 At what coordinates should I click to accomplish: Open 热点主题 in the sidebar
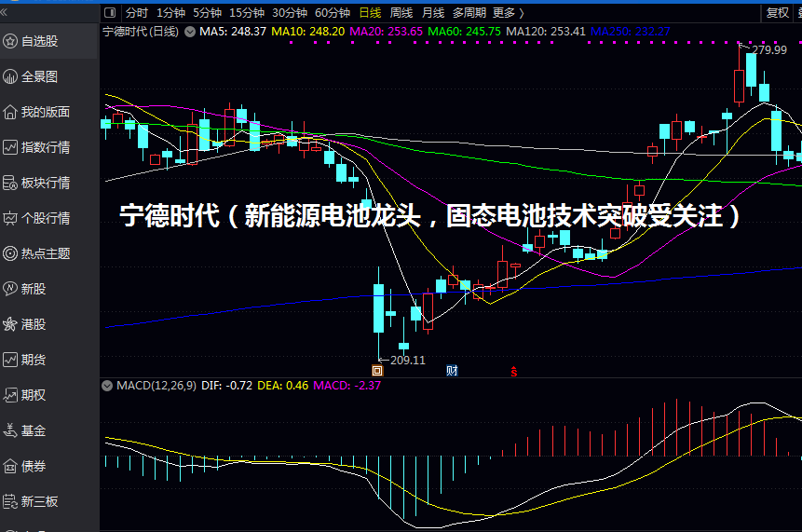coord(46,253)
